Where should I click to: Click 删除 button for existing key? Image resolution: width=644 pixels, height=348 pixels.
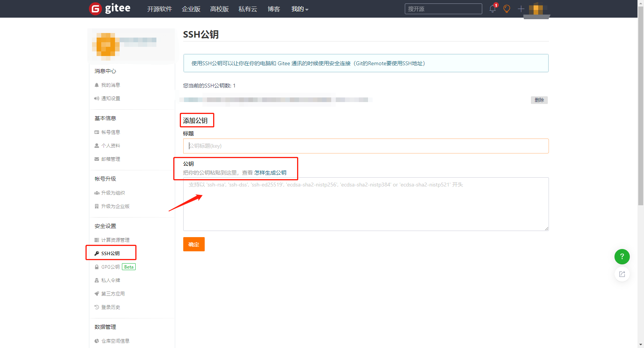tap(539, 100)
